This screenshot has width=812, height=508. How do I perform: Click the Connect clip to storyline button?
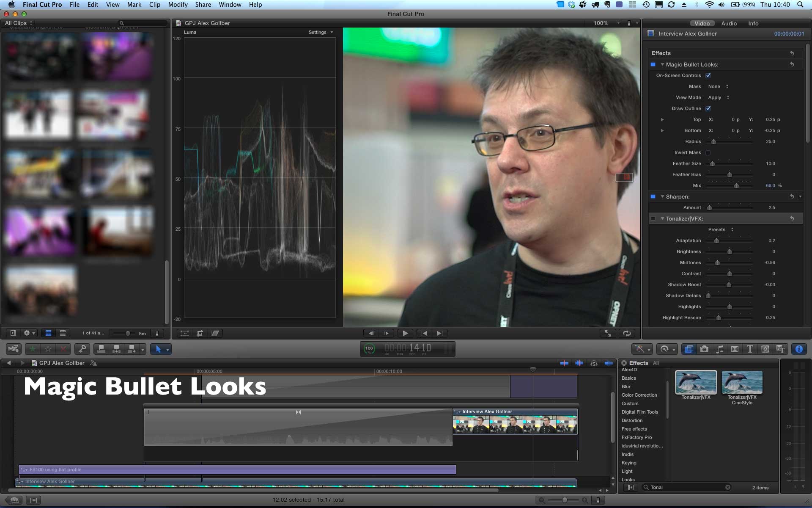pos(101,349)
